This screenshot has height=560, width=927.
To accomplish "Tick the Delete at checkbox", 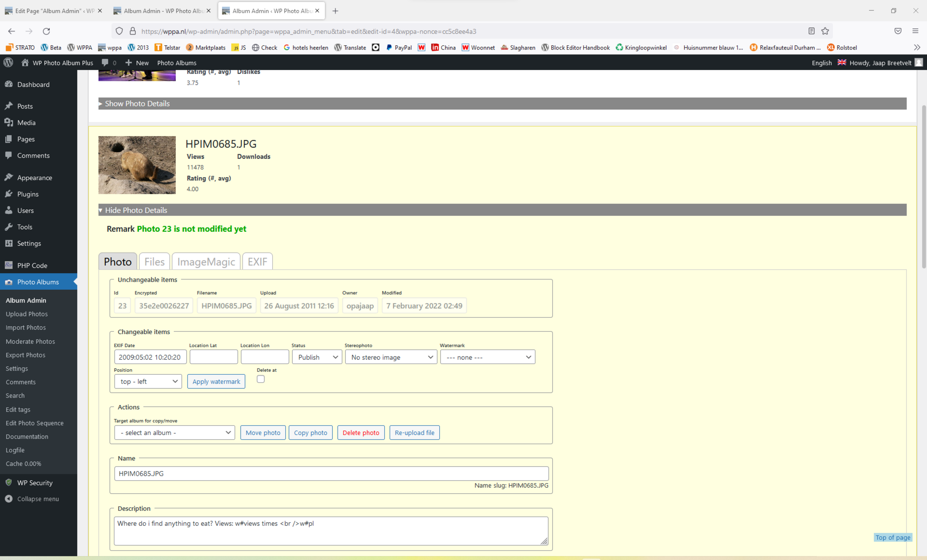I will [260, 379].
